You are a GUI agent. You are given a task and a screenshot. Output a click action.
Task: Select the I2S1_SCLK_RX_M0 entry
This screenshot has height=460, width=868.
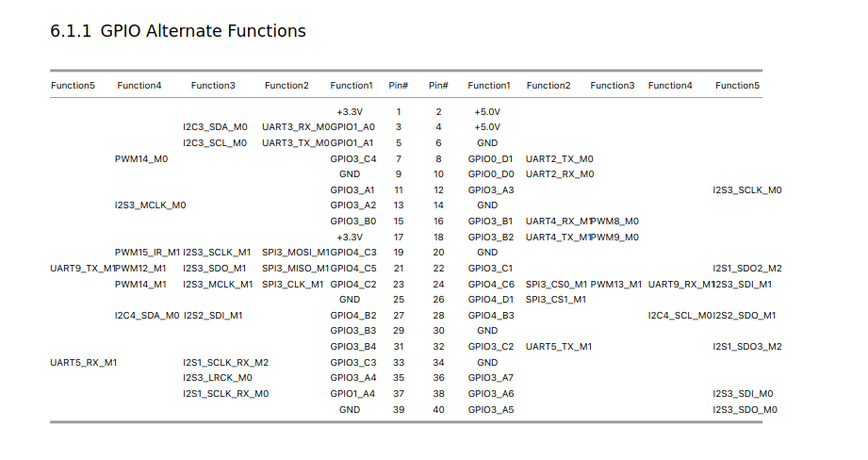pos(226,394)
